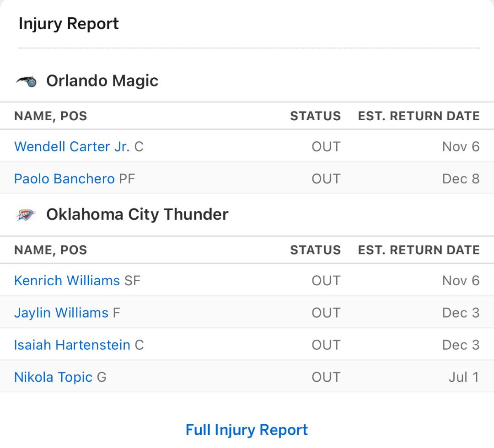View Isaiah Hartenstein player page
Viewport: 494px width, 448px height.
pyautogui.click(x=72, y=345)
